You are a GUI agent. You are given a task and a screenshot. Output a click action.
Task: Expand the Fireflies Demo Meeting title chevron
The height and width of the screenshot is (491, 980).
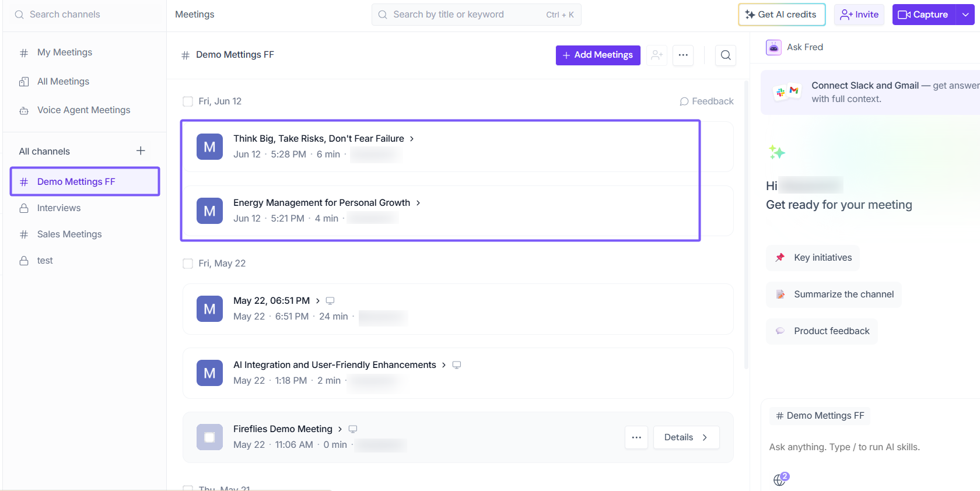(x=340, y=429)
